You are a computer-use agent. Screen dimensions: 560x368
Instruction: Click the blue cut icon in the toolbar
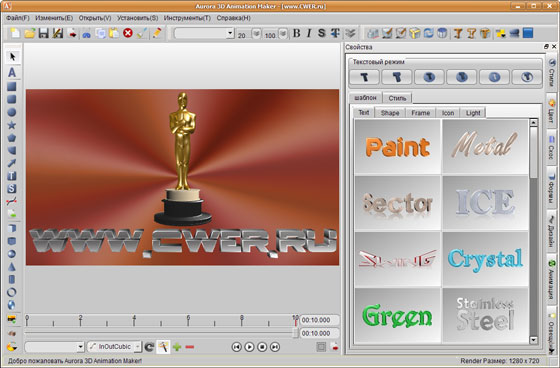pyautogui.click(x=86, y=34)
